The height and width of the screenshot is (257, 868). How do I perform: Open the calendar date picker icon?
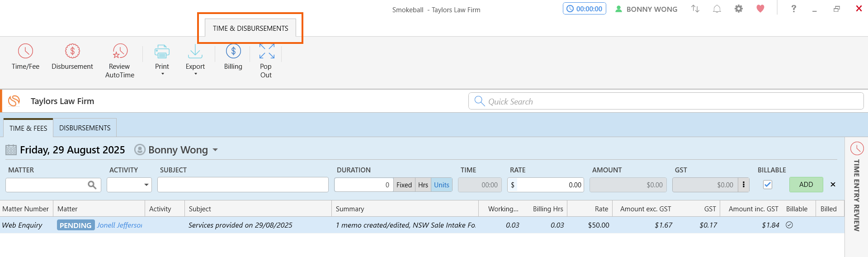coord(11,150)
